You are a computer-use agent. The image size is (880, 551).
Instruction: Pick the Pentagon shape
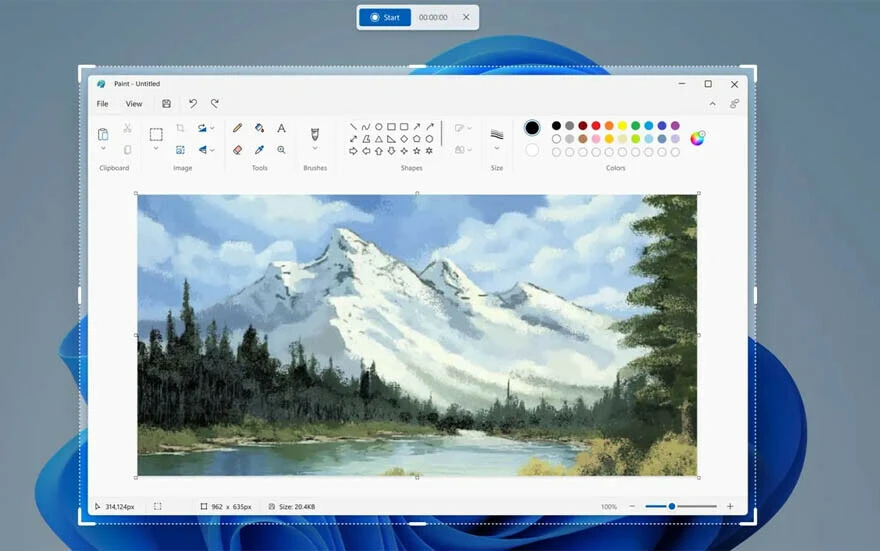click(x=416, y=139)
